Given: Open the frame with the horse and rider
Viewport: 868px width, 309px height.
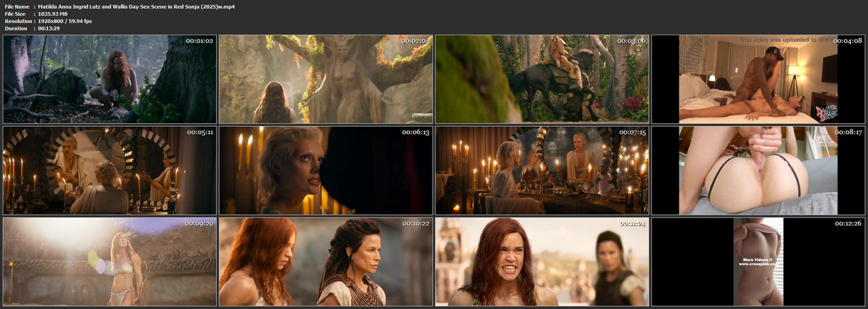Looking at the screenshot, I should [542, 79].
